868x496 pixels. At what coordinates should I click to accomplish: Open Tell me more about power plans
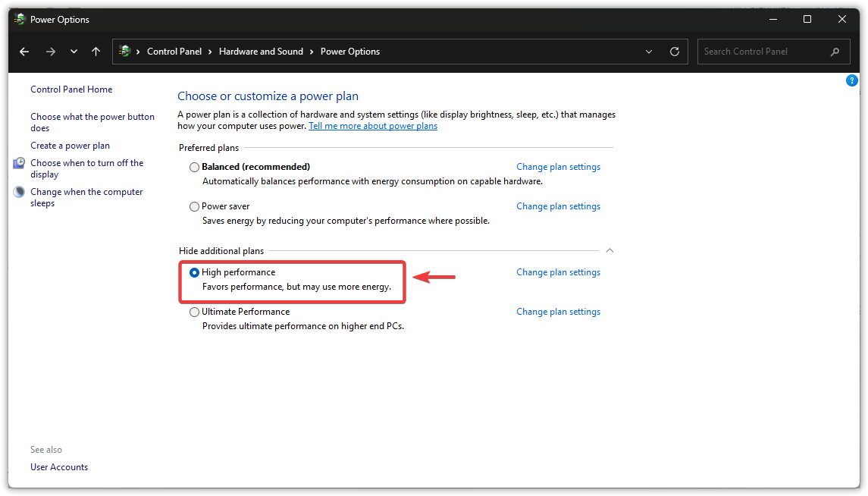[373, 126]
